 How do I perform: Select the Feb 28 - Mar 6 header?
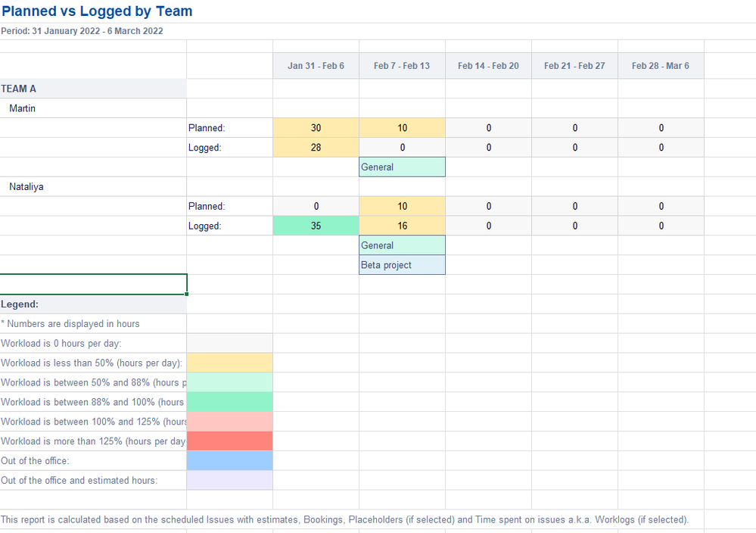[x=661, y=66]
